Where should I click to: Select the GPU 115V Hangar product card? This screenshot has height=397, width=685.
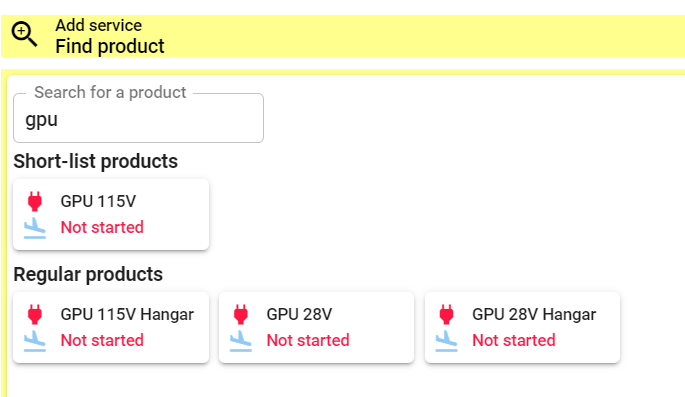pos(111,328)
